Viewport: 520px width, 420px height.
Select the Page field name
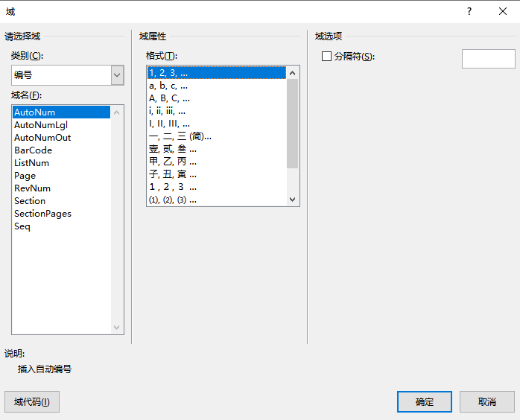[61, 175]
